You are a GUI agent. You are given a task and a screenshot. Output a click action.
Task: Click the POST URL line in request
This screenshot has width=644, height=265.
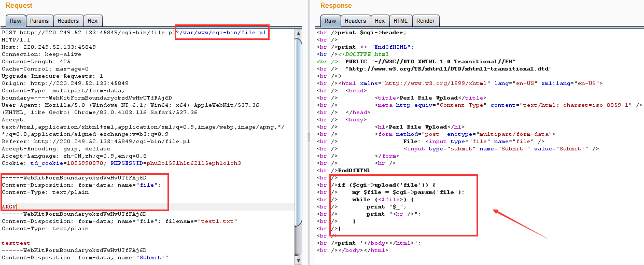[x=88, y=33]
